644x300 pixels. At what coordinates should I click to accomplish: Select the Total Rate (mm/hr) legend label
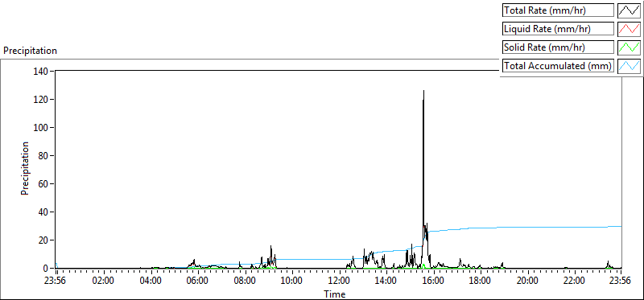(x=558, y=10)
